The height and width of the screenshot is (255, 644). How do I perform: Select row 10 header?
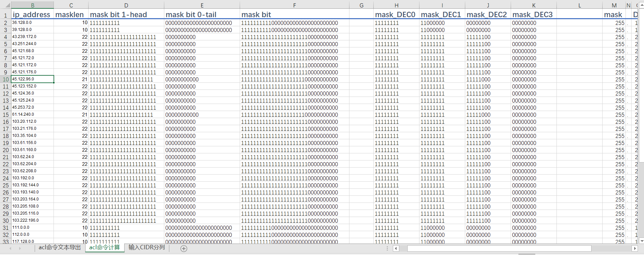tap(5, 79)
